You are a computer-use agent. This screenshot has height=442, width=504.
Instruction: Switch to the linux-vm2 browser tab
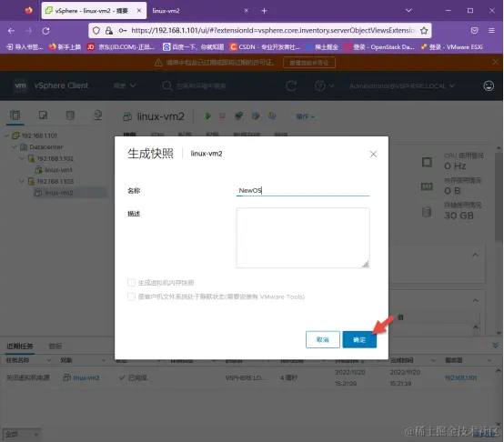199,11
